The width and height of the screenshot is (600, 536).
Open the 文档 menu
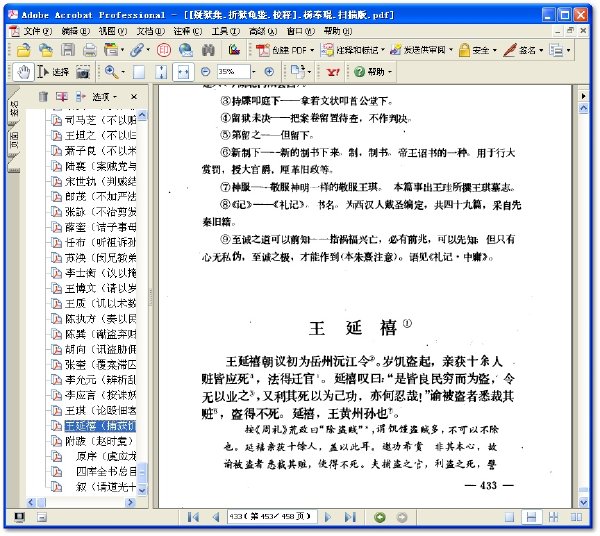[x=150, y=31]
